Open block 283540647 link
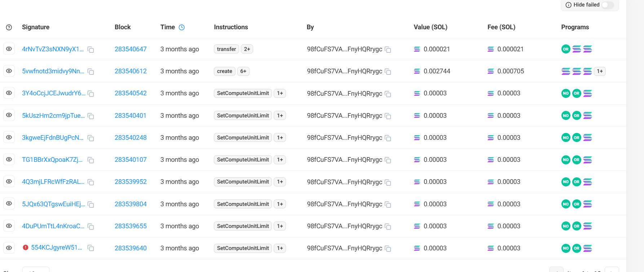Image resolution: width=644 pixels, height=272 pixels. point(131,49)
